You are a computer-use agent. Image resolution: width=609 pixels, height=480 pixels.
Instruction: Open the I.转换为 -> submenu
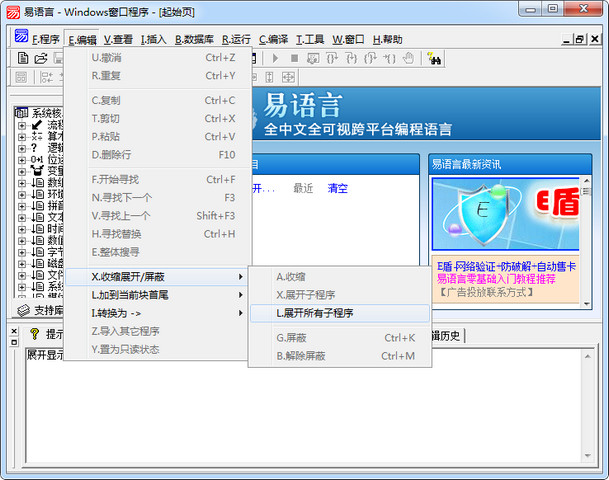[x=157, y=313]
